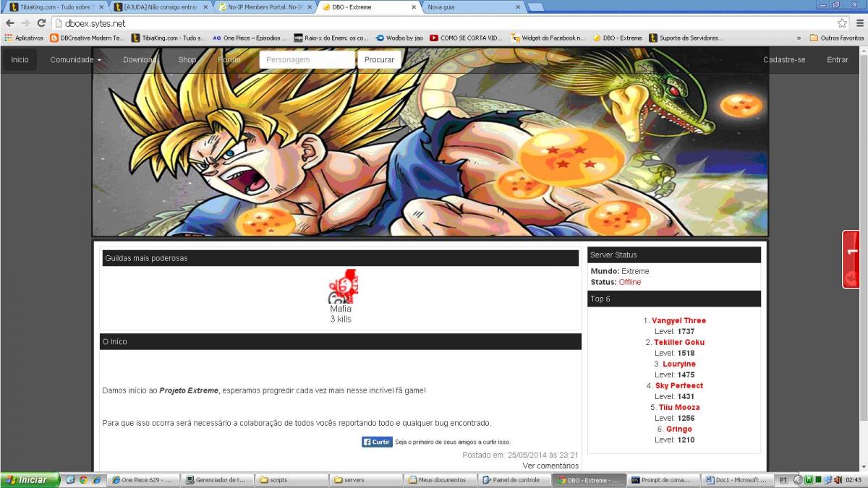Click the Mafia guild name

tap(341, 309)
